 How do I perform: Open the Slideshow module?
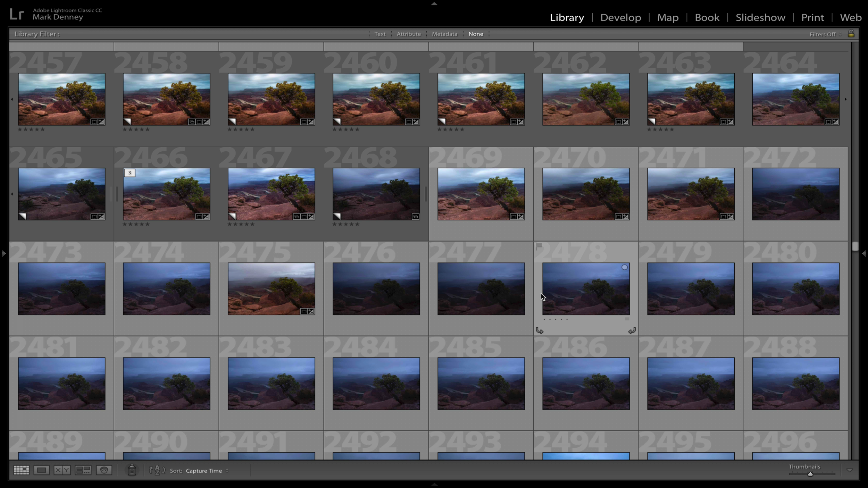click(x=760, y=17)
